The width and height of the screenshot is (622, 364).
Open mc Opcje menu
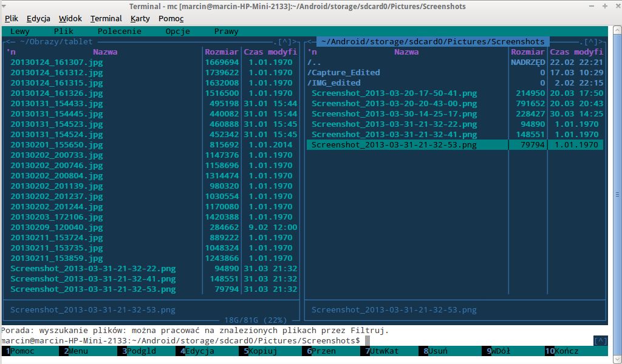pyautogui.click(x=178, y=32)
